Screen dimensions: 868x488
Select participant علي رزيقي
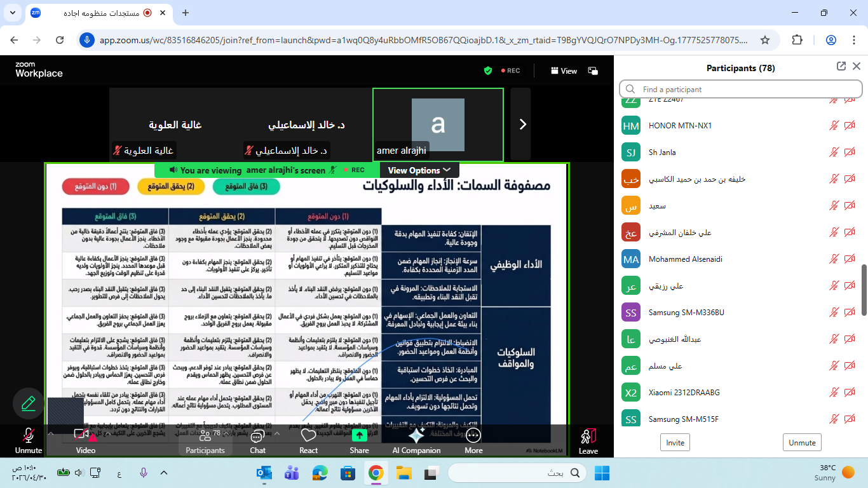(x=740, y=286)
